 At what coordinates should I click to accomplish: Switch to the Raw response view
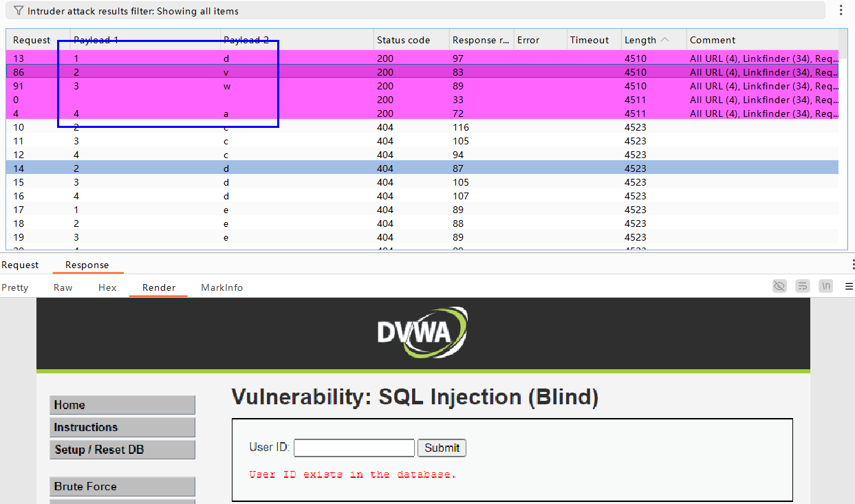[x=63, y=287]
